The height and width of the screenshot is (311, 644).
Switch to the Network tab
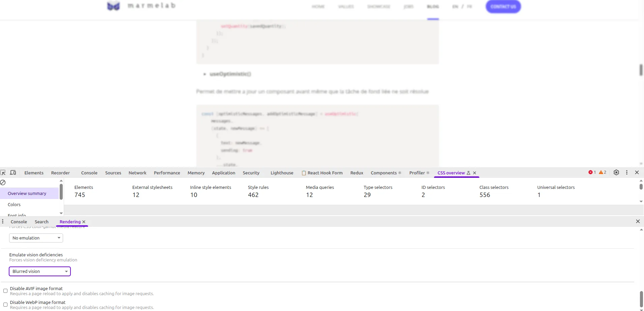pyautogui.click(x=137, y=173)
